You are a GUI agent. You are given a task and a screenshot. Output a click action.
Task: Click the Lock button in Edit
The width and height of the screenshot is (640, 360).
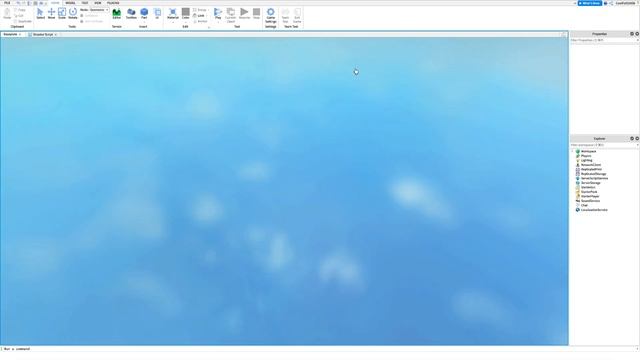[199, 16]
